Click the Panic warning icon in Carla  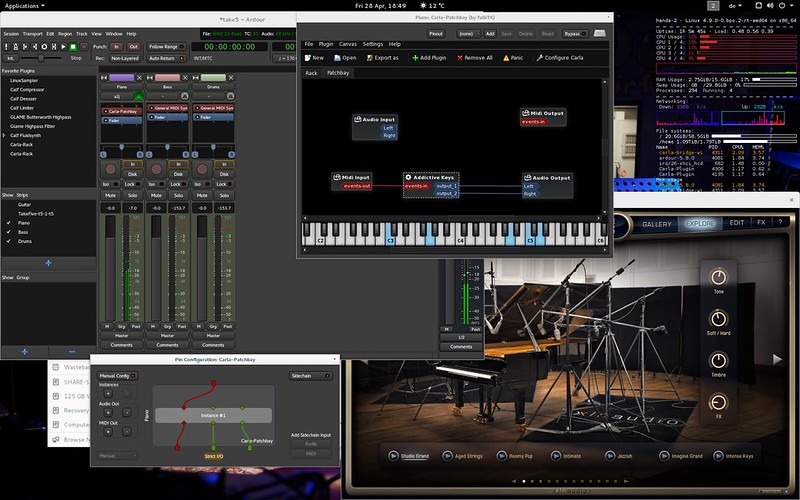pos(506,58)
